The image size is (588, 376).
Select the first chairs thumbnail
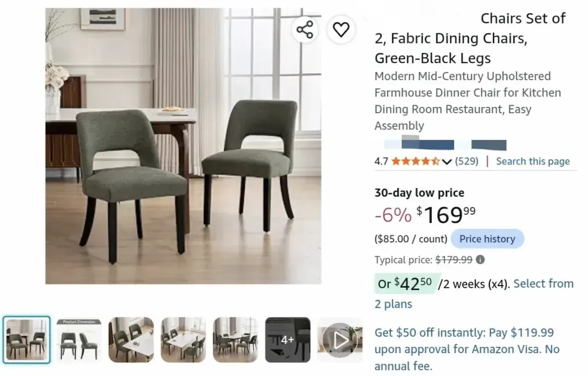27,340
